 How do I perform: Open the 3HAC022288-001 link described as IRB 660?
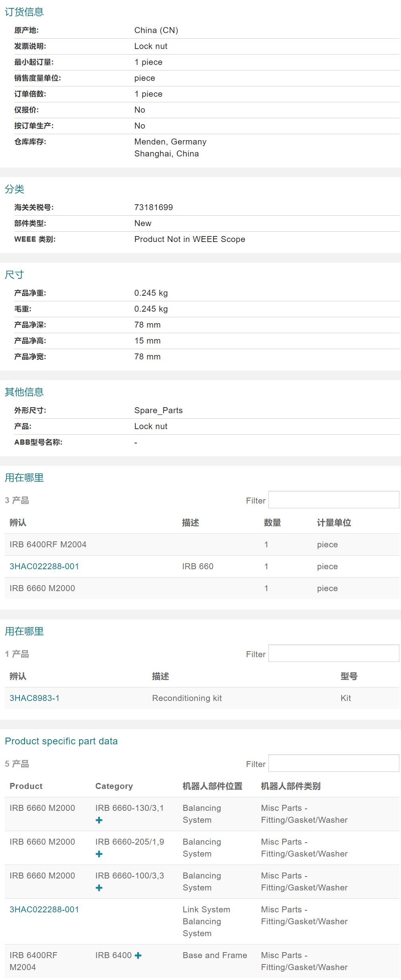(x=44, y=566)
